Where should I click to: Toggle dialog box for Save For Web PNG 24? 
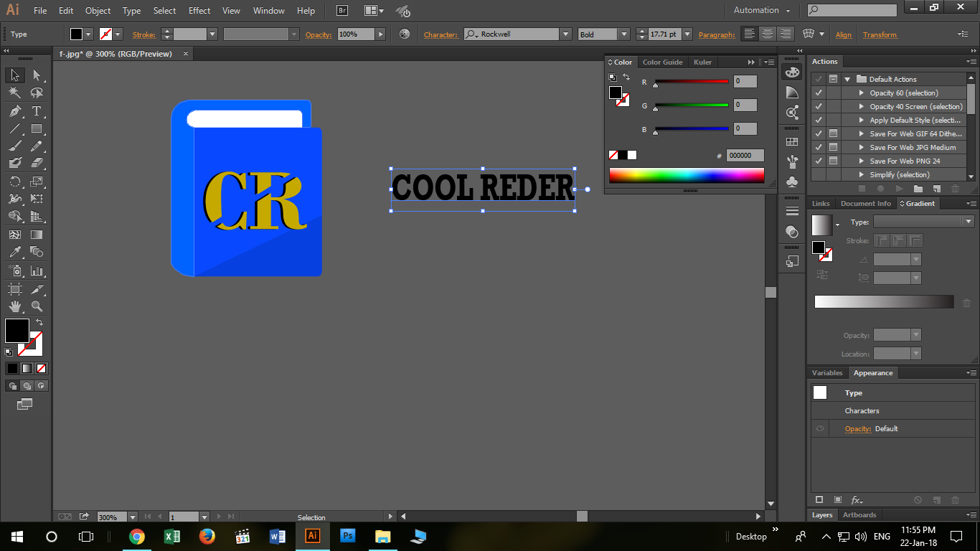(x=833, y=161)
